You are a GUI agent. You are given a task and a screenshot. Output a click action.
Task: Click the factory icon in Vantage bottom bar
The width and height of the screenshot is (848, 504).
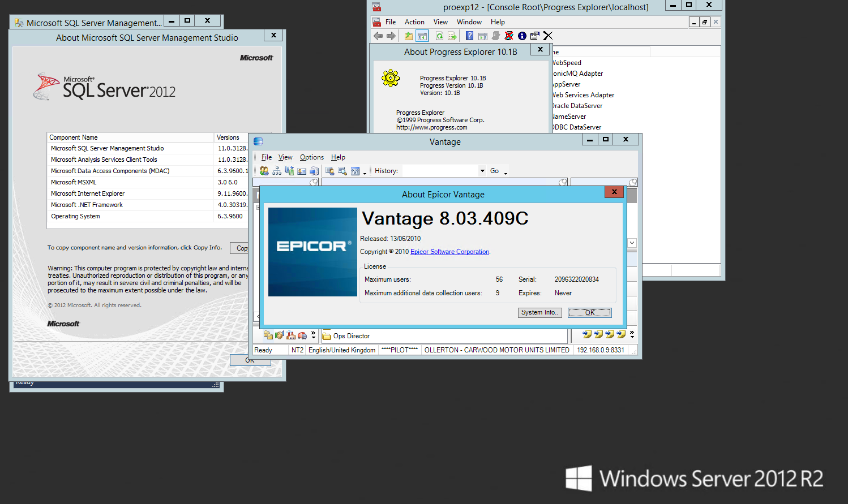(x=291, y=335)
